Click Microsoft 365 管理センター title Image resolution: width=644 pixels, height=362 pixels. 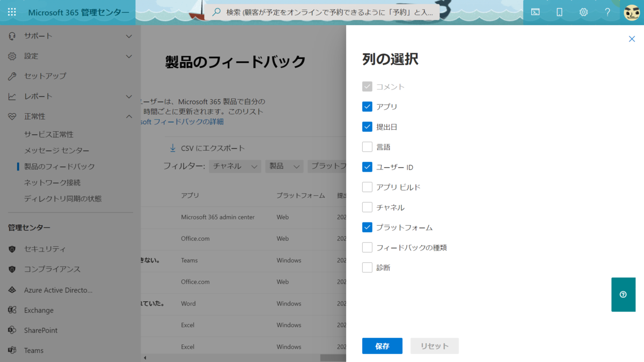click(x=78, y=12)
